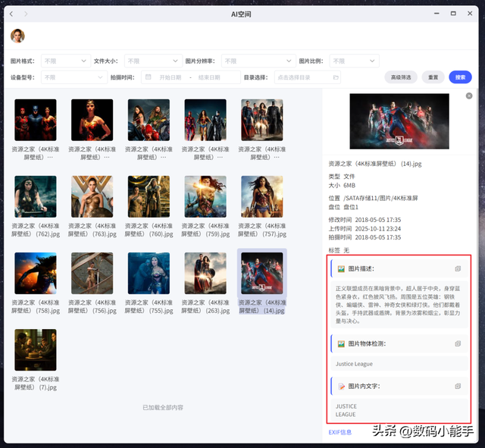
Task: Copy the 图片物体检测 result
Action: (x=458, y=343)
